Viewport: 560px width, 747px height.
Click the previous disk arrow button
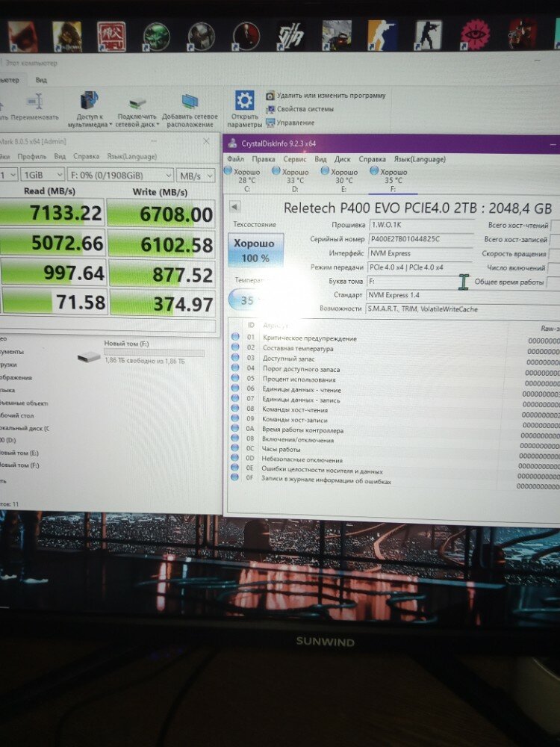coord(234,207)
